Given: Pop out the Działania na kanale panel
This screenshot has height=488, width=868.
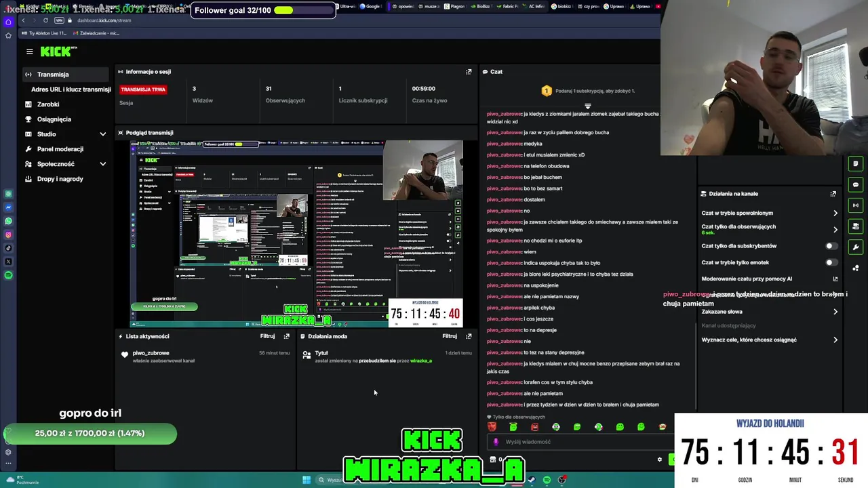Looking at the screenshot, I should [x=833, y=194].
